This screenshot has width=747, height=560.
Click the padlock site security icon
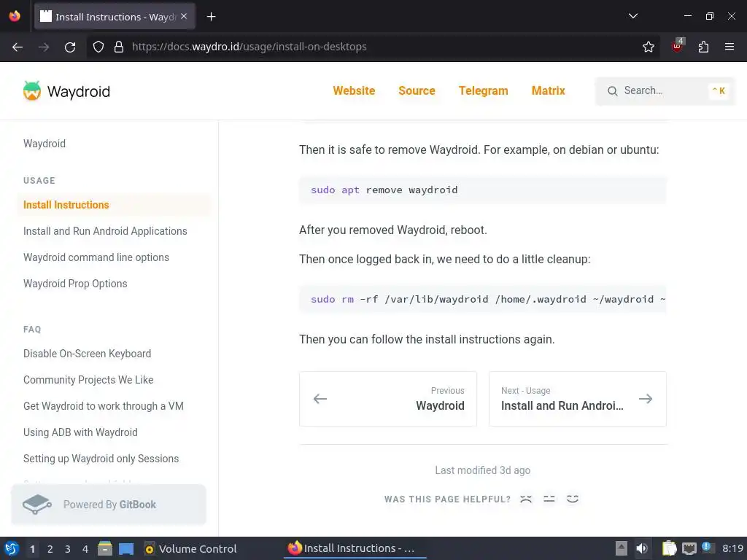click(119, 47)
